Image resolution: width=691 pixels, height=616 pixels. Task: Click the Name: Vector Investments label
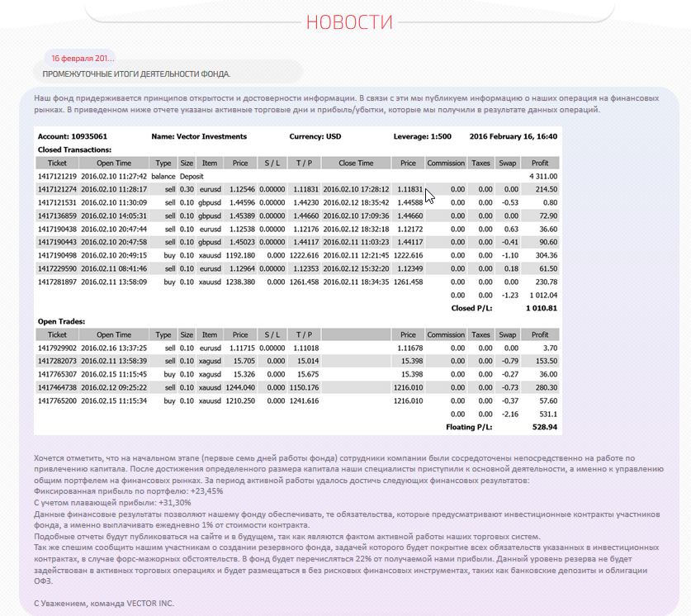199,136
